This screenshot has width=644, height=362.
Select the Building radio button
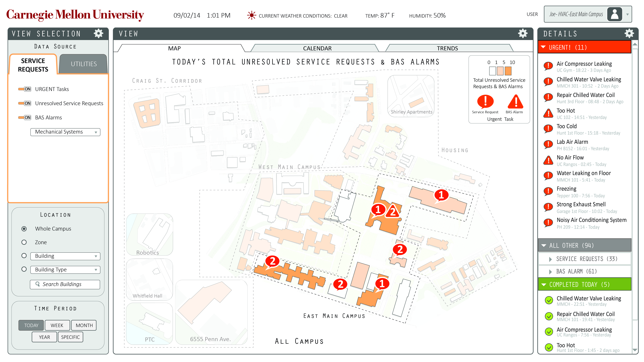[24, 256]
